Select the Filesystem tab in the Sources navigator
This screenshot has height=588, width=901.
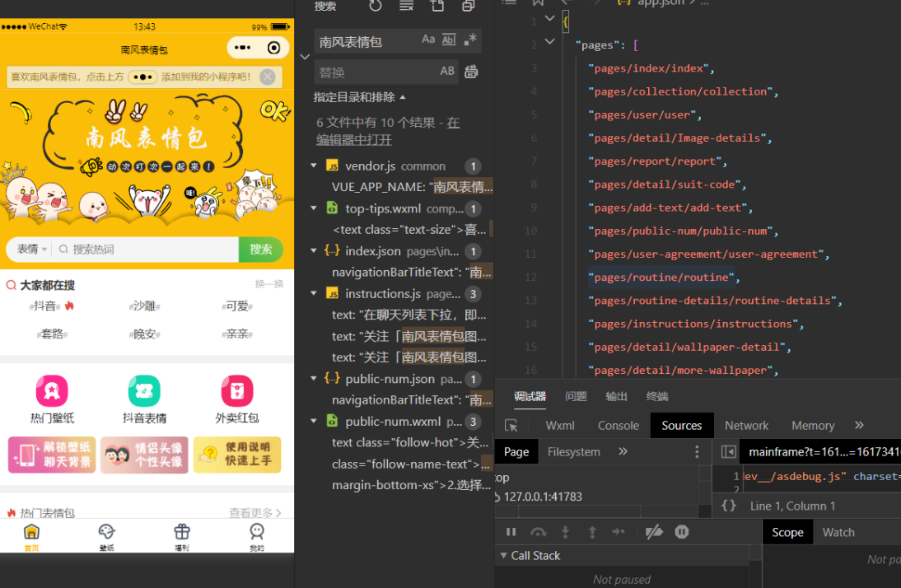(x=573, y=452)
